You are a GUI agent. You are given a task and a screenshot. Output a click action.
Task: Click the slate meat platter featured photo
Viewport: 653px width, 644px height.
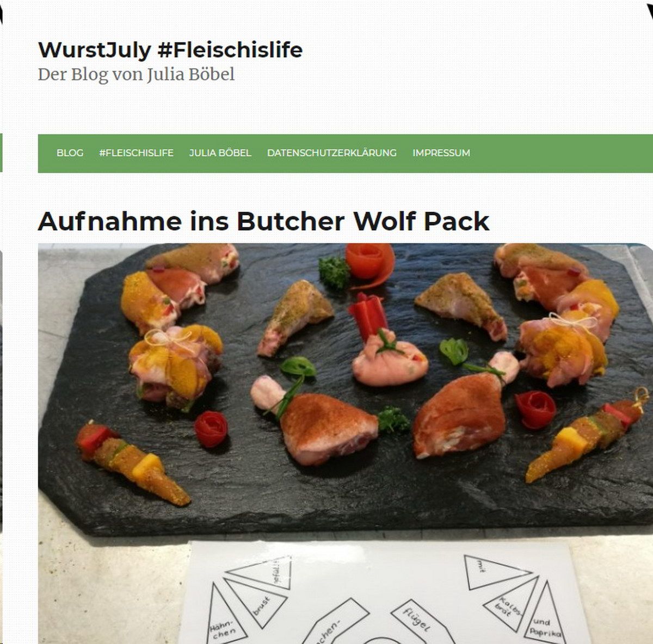click(346, 443)
